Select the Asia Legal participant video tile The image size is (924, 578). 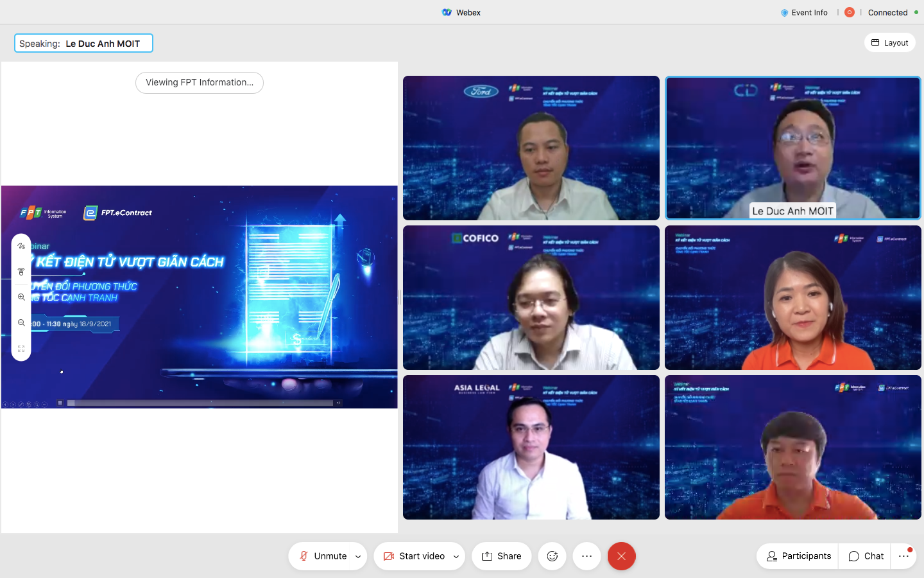(531, 447)
